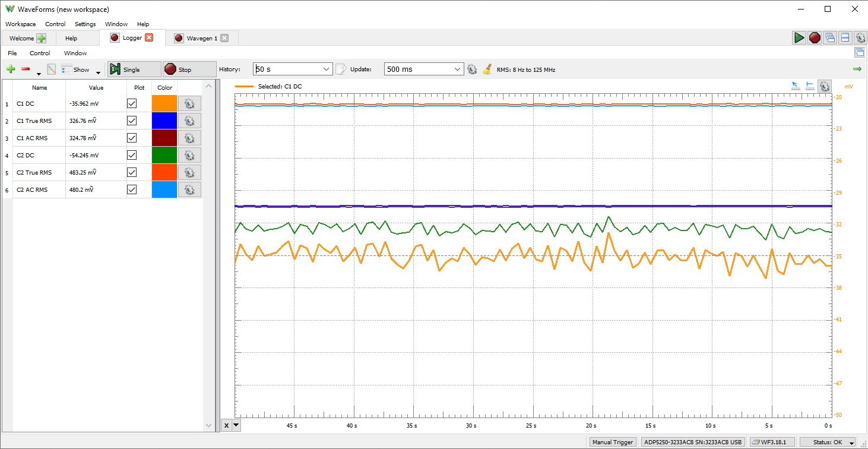
Task: Select the plot cursor arrow tool
Action: point(796,86)
